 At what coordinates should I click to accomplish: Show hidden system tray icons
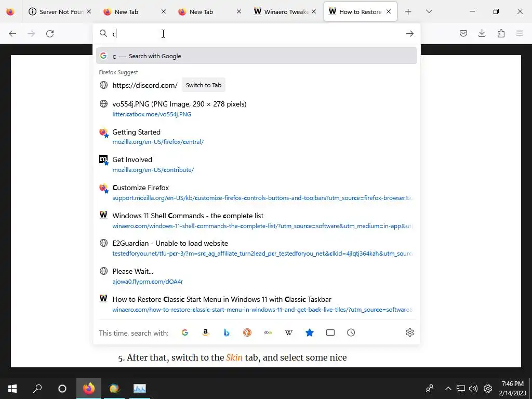point(448,389)
